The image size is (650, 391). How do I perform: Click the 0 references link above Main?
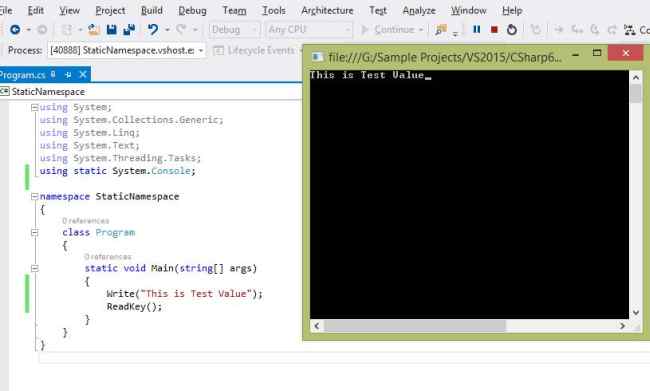tap(108, 257)
